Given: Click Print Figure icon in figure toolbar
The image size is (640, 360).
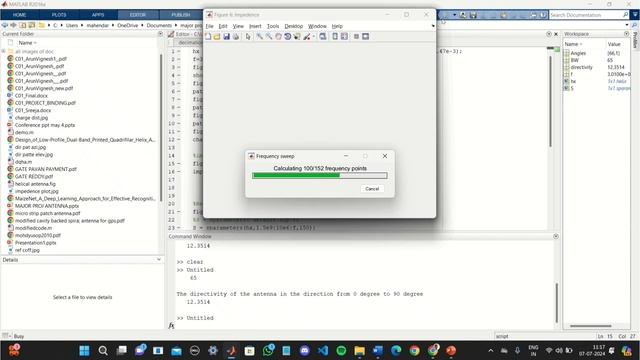Looking at the screenshot, I should pos(236,37).
